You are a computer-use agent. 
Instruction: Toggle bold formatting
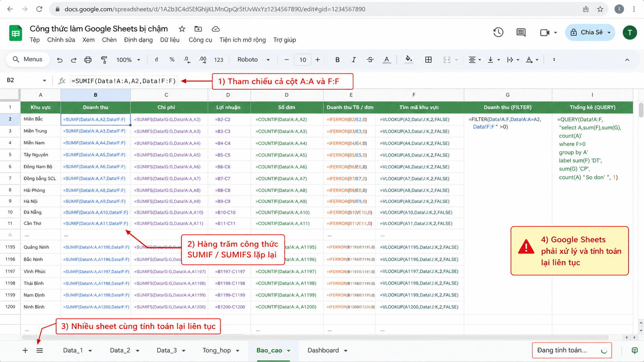[337, 60]
